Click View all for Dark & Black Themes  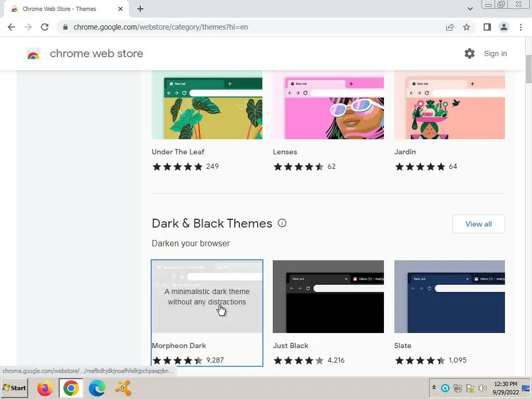pyautogui.click(x=478, y=224)
